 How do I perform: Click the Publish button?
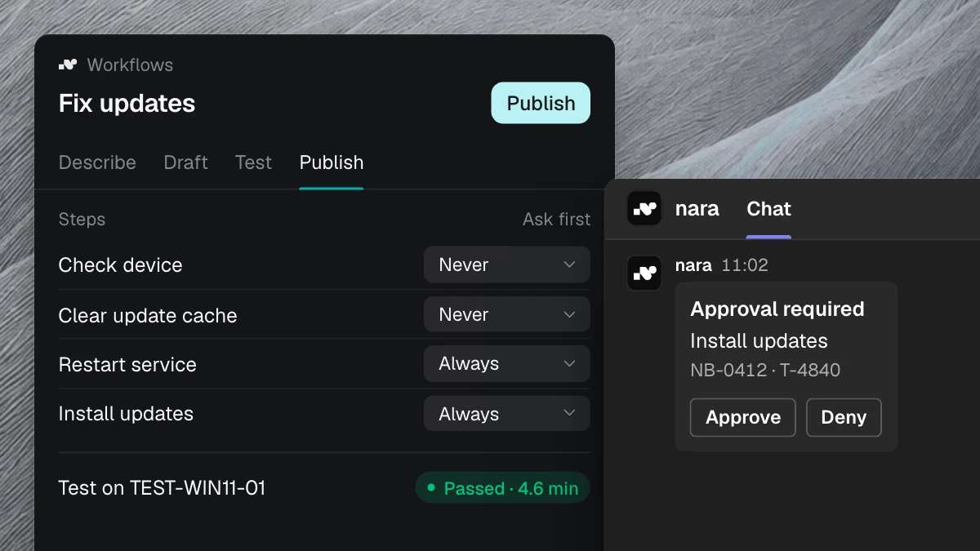[541, 103]
